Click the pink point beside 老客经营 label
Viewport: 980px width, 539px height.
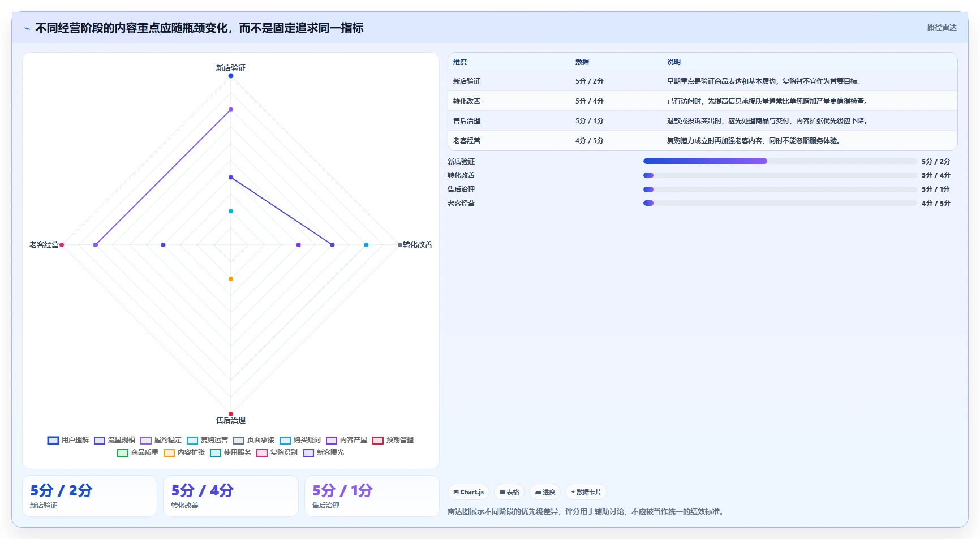click(62, 245)
